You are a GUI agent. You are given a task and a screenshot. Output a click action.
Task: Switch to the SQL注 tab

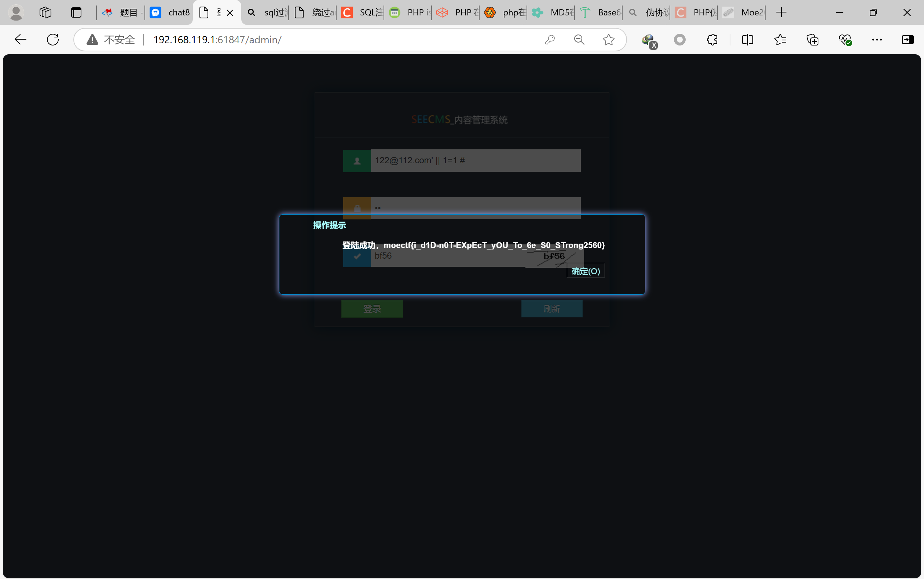tap(361, 12)
